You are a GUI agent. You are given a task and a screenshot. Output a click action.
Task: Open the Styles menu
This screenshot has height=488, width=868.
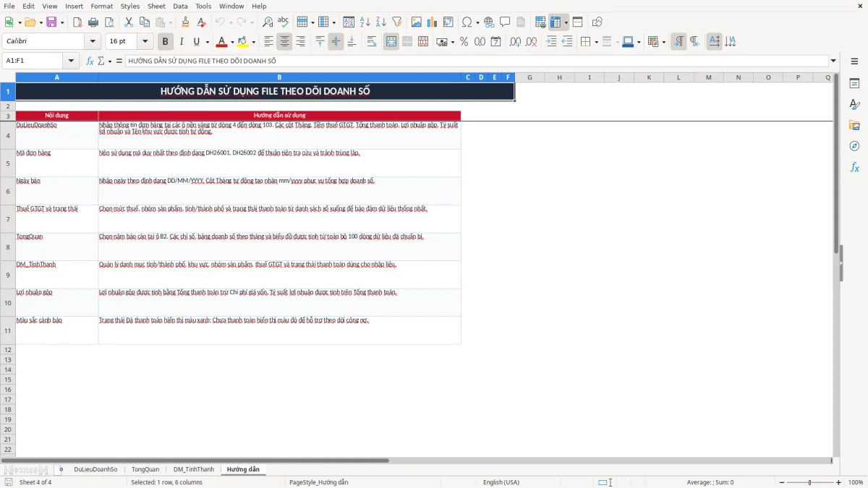(x=130, y=6)
